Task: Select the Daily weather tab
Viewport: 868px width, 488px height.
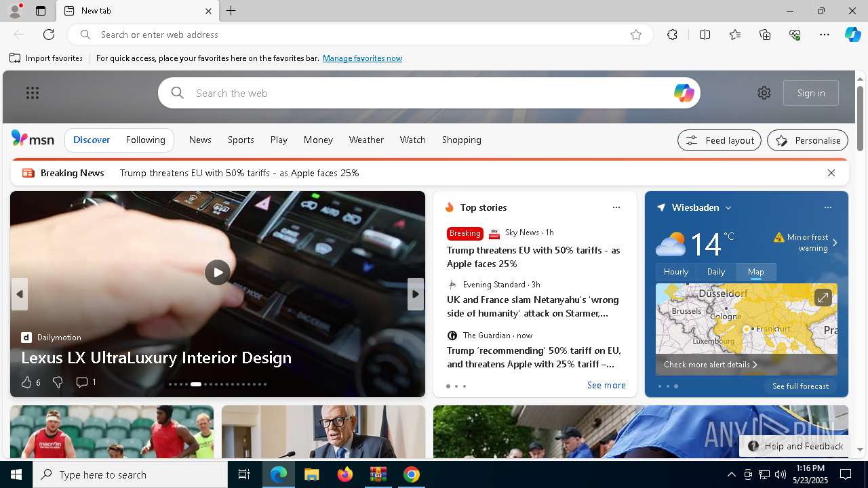Action: pos(716,271)
